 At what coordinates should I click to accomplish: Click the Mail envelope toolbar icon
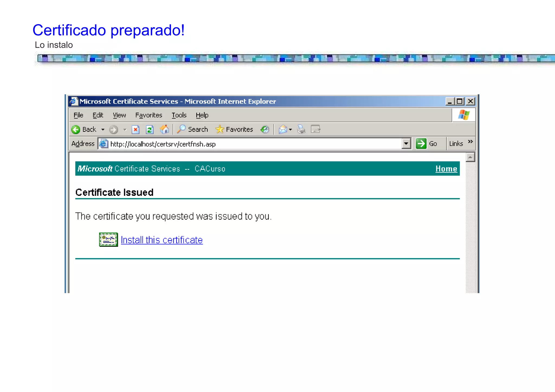(x=283, y=129)
